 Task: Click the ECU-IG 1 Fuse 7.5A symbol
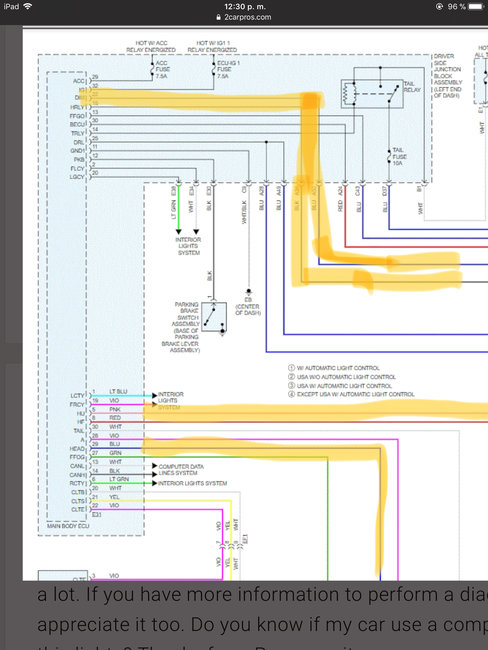[214, 69]
